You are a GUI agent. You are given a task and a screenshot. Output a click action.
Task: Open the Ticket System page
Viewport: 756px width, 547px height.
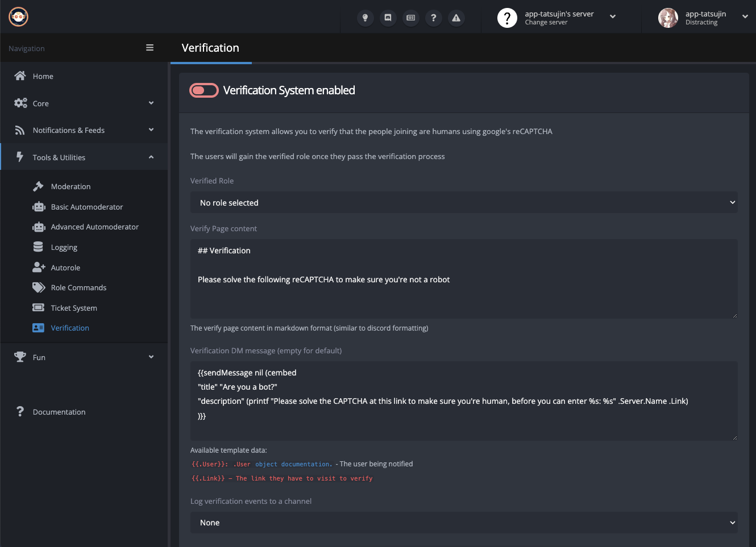(x=74, y=308)
